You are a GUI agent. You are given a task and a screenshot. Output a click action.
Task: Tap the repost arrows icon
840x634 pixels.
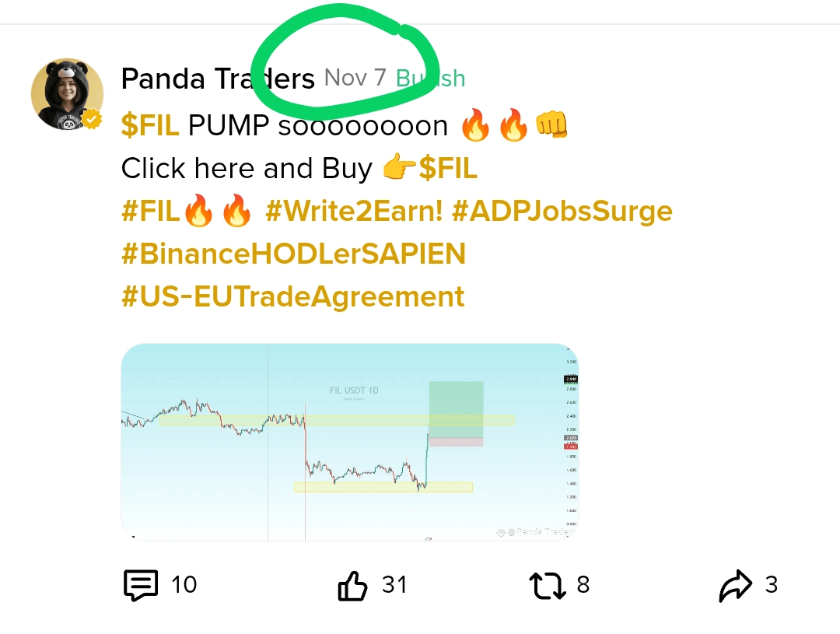click(548, 586)
